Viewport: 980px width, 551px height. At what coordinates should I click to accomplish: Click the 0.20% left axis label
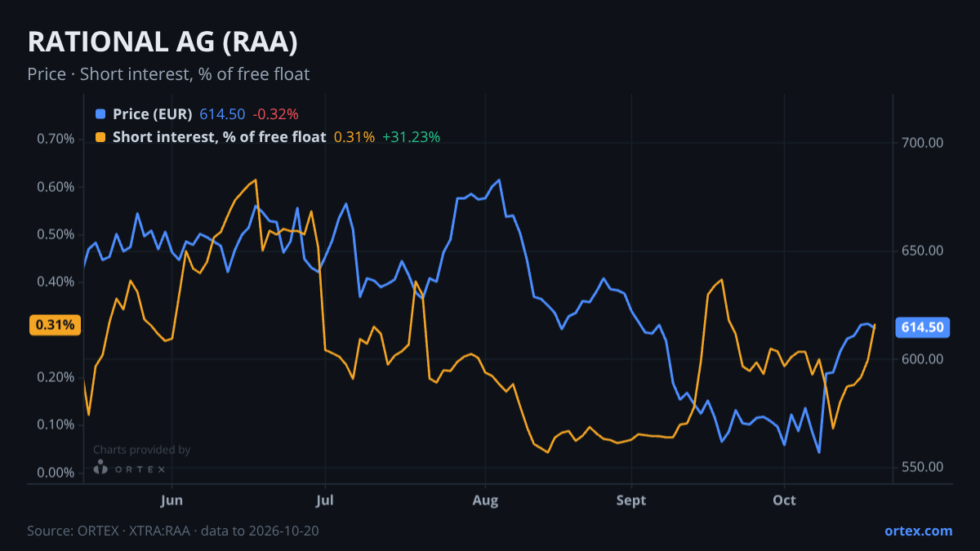point(56,377)
